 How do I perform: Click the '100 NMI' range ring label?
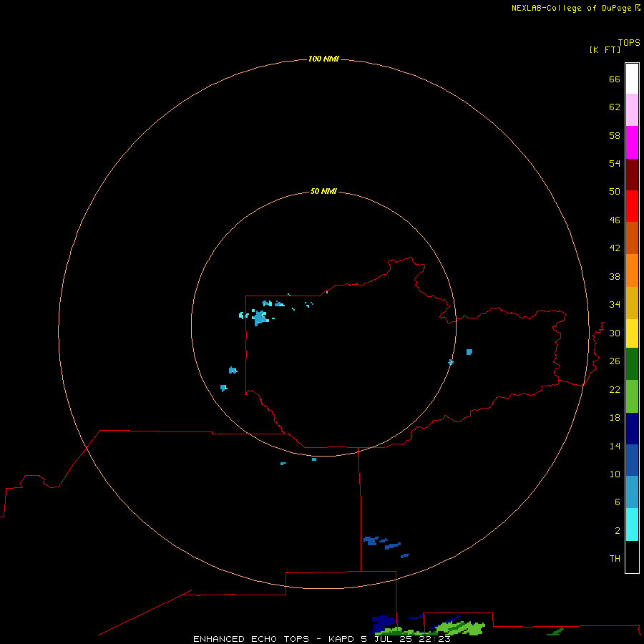[x=323, y=59]
